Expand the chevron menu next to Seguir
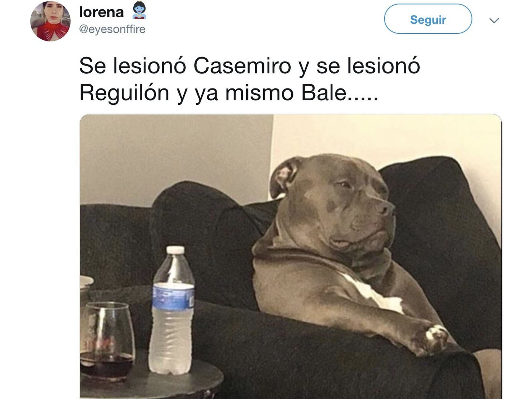This screenshot has height=399, width=532. (x=494, y=21)
